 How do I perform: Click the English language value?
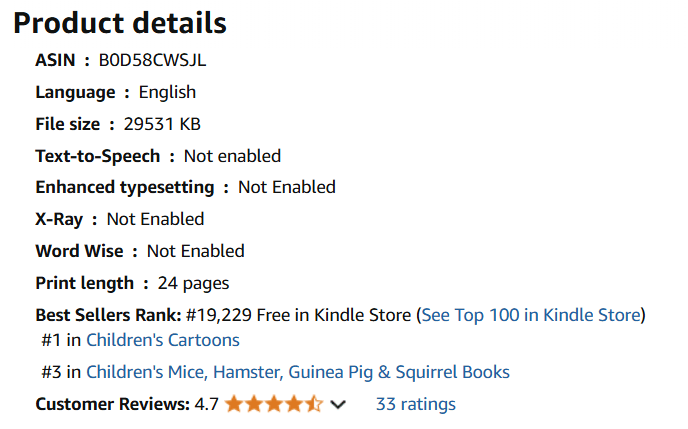click(x=167, y=92)
